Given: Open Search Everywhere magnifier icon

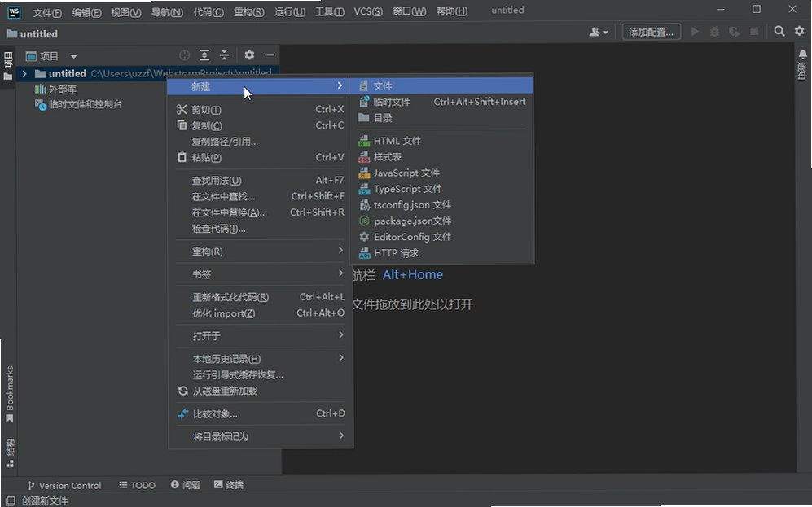Looking at the screenshot, I should tap(779, 32).
